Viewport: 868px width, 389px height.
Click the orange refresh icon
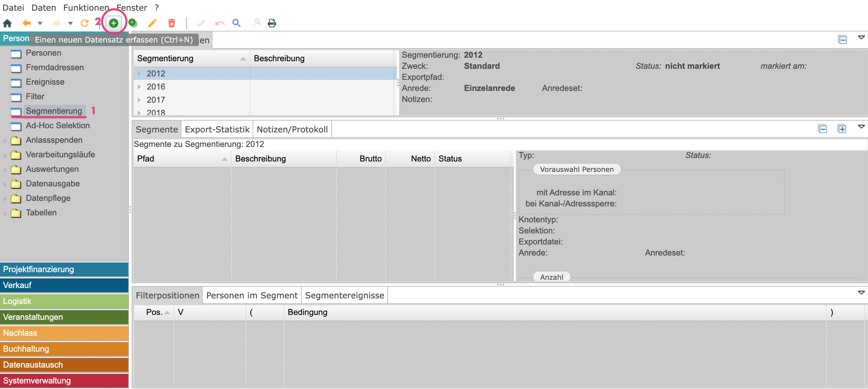(84, 23)
